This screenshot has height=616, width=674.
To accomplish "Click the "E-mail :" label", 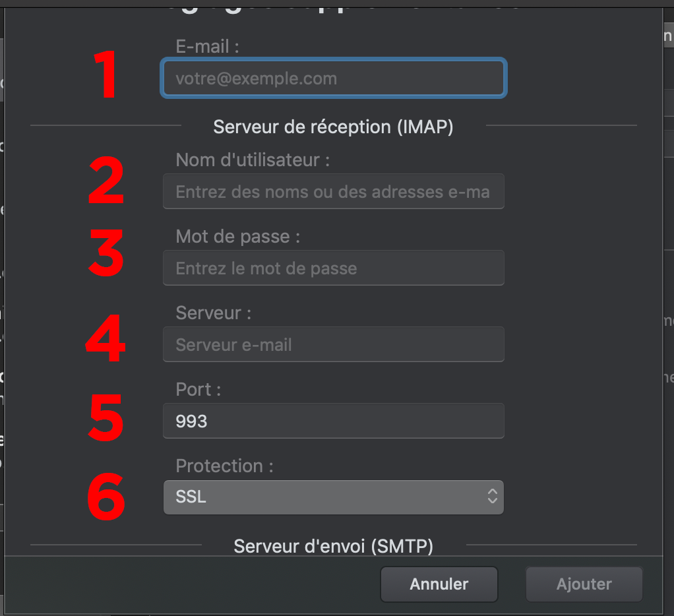I will coord(207,46).
